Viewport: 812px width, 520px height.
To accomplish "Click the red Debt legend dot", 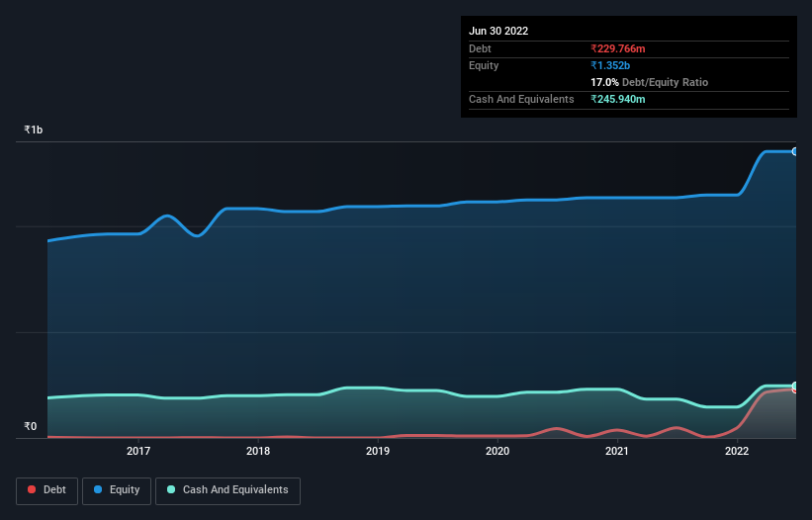I will pyautogui.click(x=32, y=489).
